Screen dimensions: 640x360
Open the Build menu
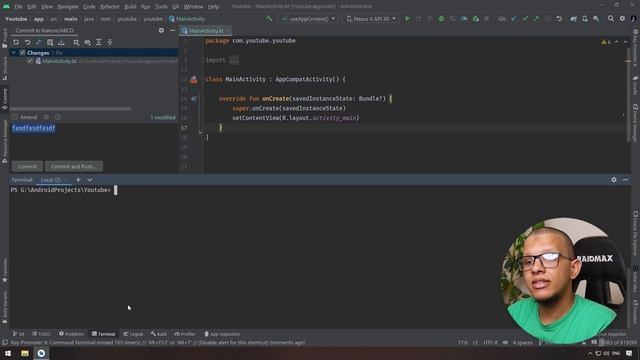(x=130, y=7)
